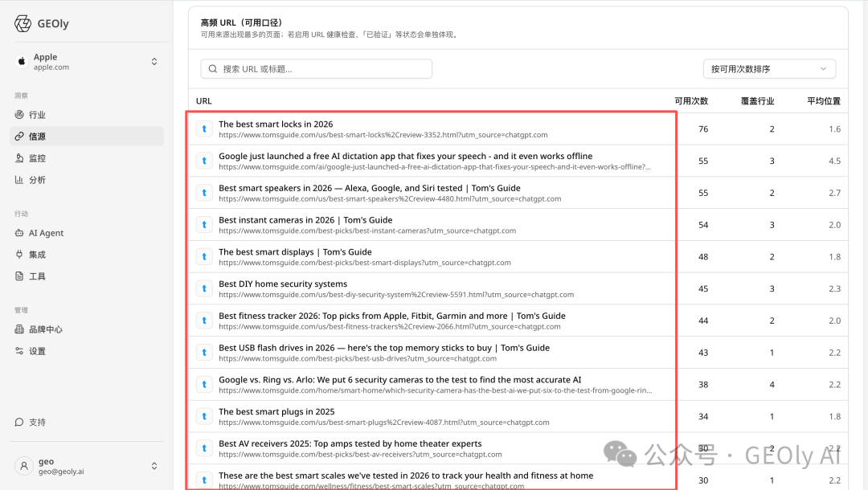
Task: Click the 集成 plug icon
Action: point(19,255)
